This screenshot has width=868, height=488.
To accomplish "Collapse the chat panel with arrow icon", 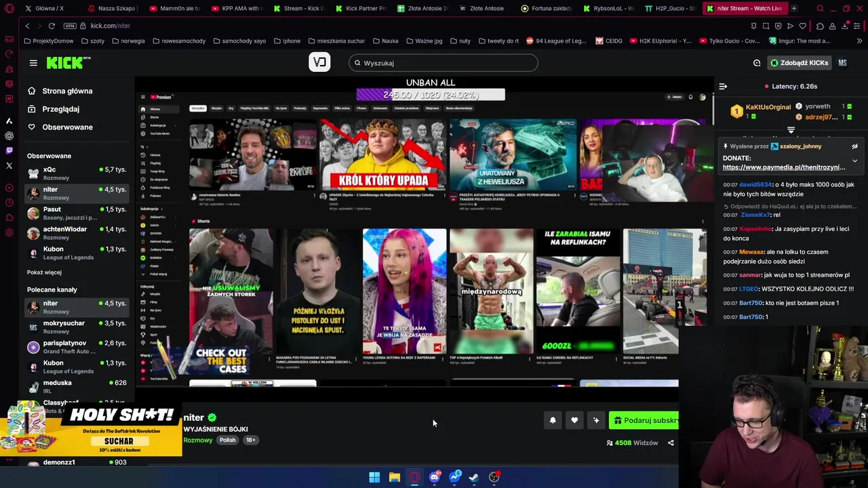I will [x=723, y=86].
